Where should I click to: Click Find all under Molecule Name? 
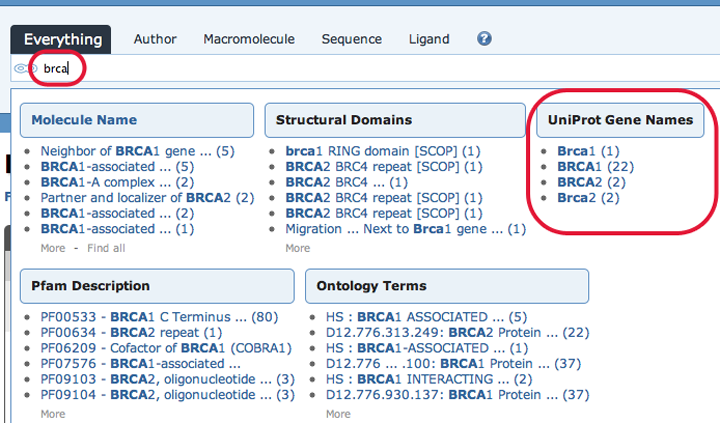106,248
